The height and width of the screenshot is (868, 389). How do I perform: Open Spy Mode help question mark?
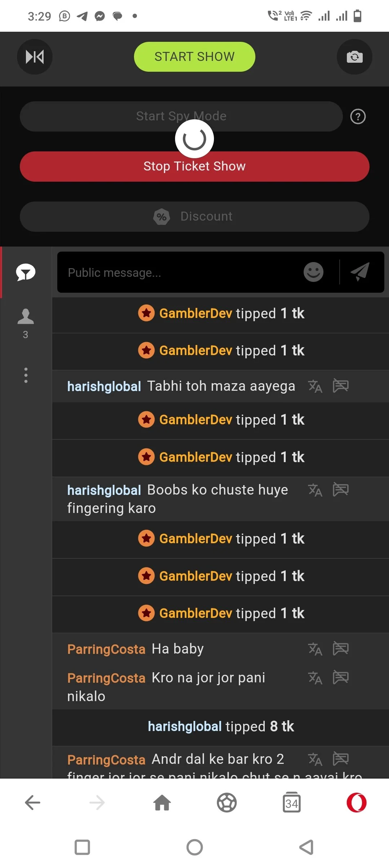pyautogui.click(x=358, y=116)
